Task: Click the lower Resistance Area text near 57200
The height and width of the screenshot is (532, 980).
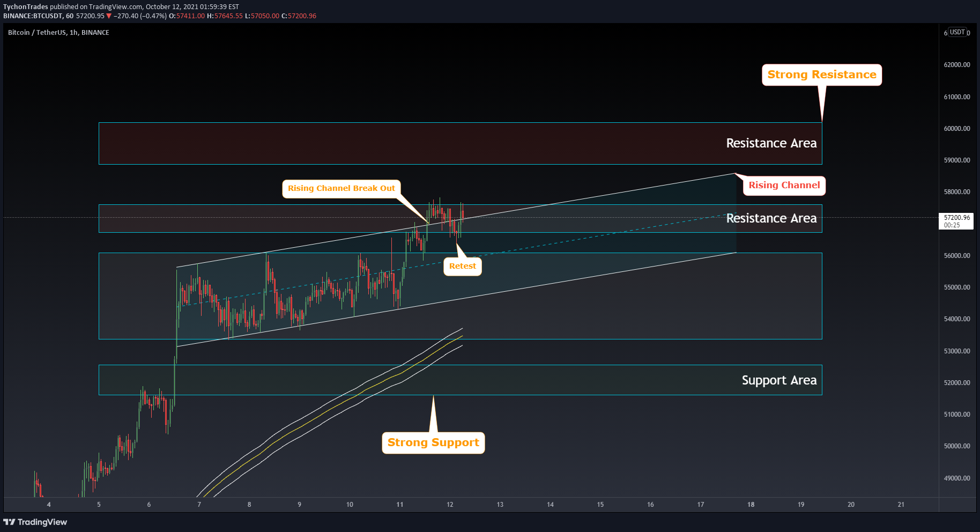Action: pos(771,218)
